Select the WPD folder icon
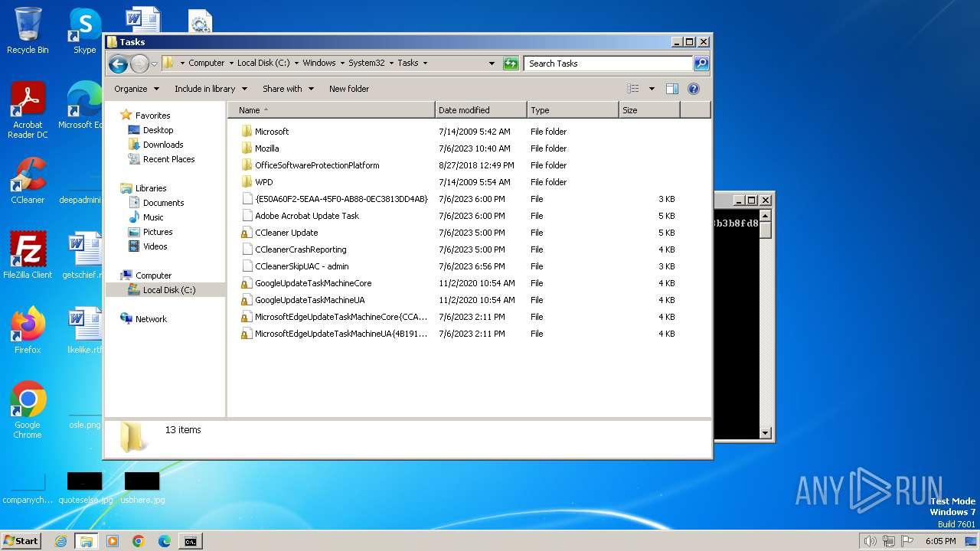This screenshot has width=980, height=551. click(x=247, y=182)
